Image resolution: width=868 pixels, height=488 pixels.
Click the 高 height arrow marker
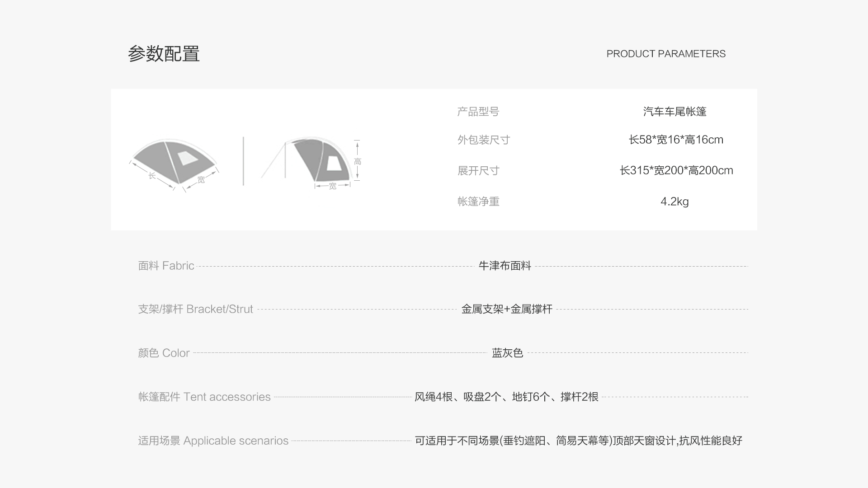point(357,161)
